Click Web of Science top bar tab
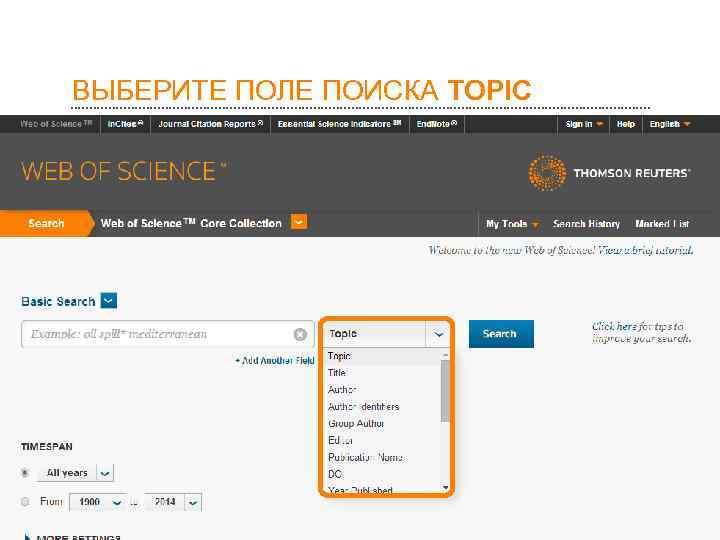This screenshot has height=540, width=720. pyautogui.click(x=56, y=124)
